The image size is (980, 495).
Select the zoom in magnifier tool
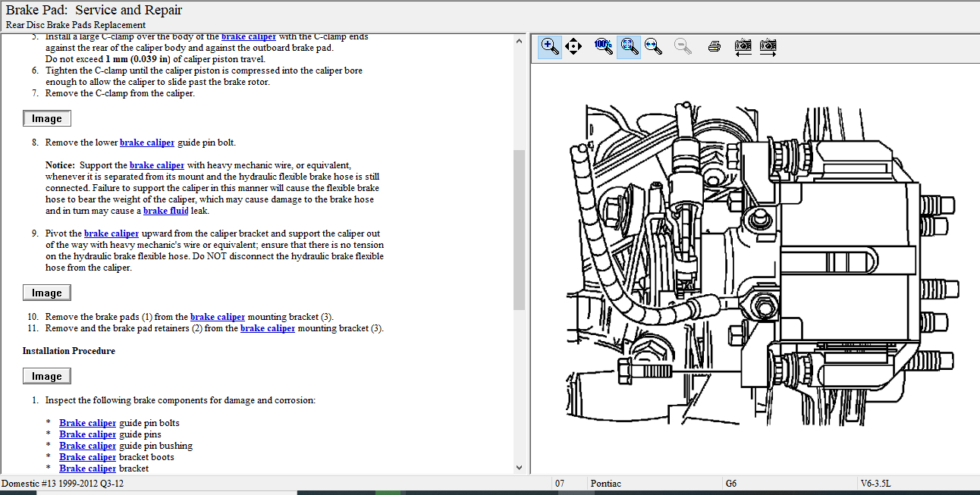pyautogui.click(x=550, y=47)
